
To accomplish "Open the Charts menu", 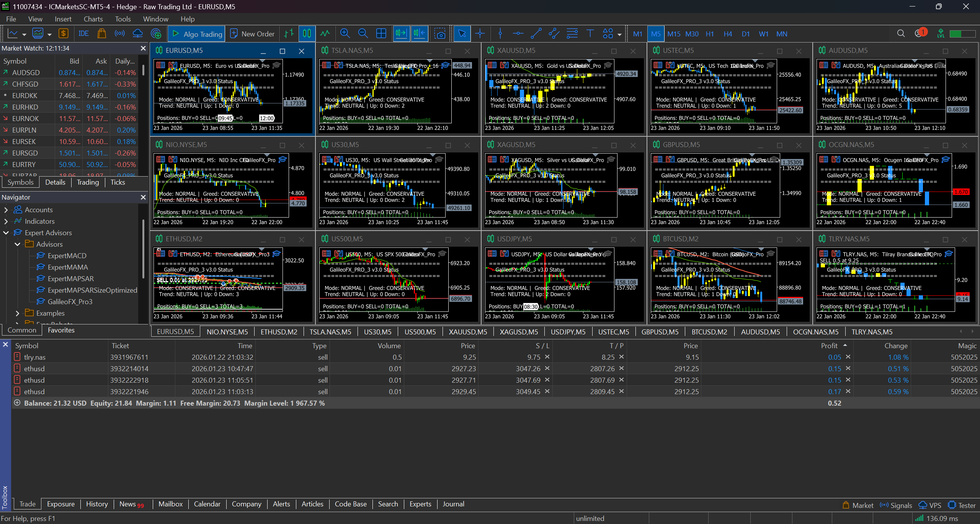I will [93, 19].
